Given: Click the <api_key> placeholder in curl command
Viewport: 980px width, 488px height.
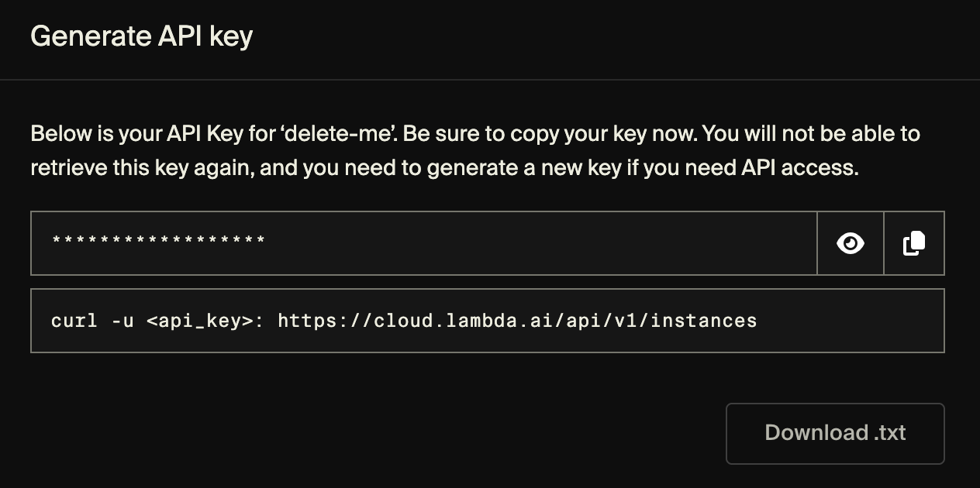Looking at the screenshot, I should tap(200, 321).
